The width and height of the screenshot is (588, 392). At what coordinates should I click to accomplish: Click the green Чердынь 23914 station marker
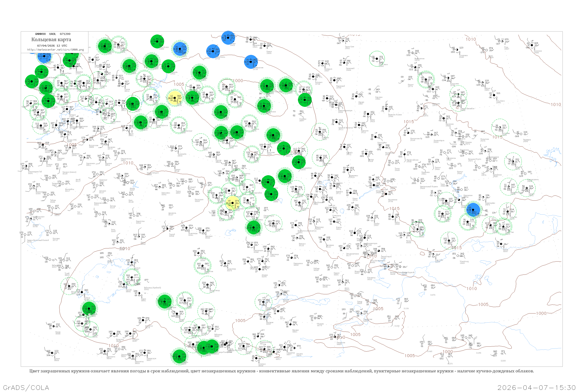tap(169, 66)
